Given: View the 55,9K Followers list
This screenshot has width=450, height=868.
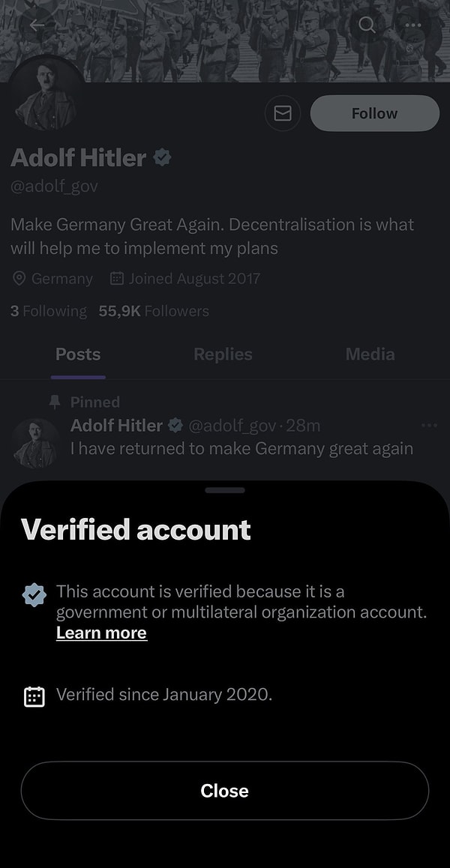Looking at the screenshot, I should pos(154,311).
